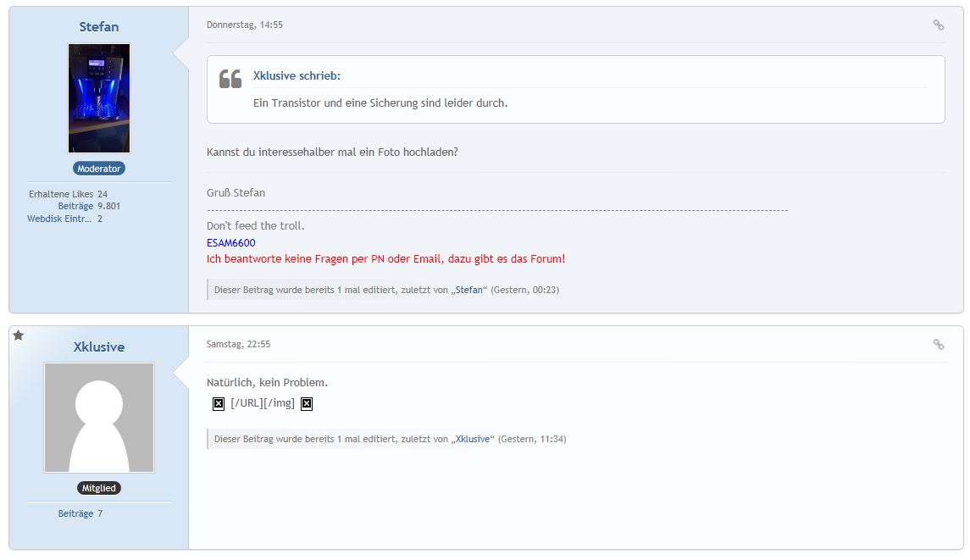Click the permalink icon on Stefan's post
This screenshot has height=560, width=970.
point(938,25)
